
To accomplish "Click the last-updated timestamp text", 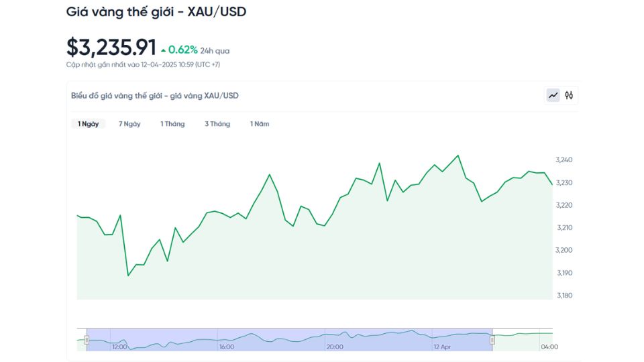I will coord(143,65).
